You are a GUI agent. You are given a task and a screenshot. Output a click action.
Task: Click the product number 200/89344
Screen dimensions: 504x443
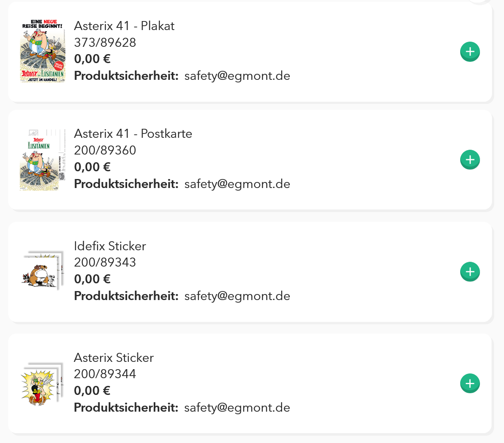[105, 374]
